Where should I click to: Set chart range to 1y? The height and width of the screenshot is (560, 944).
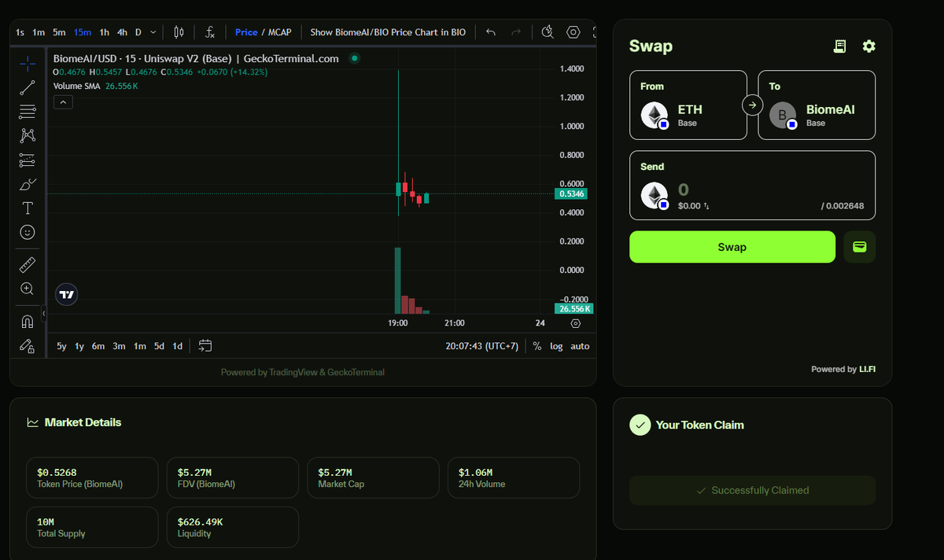tap(79, 346)
